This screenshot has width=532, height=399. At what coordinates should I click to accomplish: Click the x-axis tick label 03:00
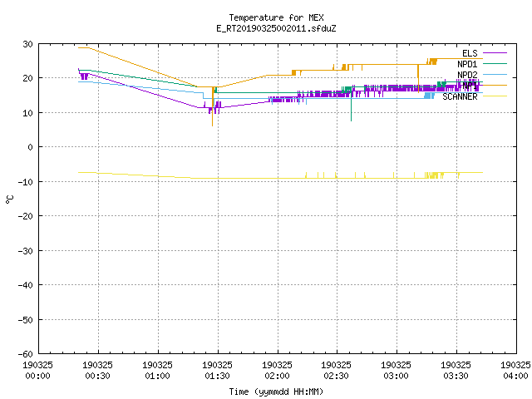(396, 376)
